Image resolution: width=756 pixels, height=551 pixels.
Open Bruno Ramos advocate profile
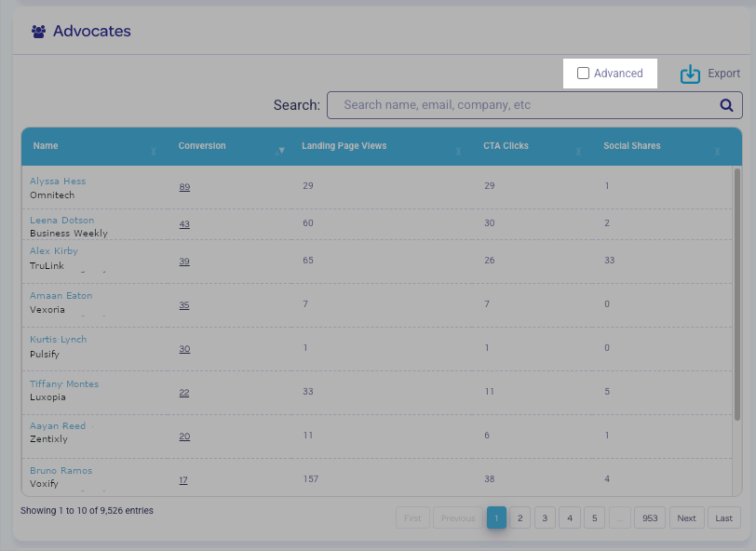(x=61, y=471)
